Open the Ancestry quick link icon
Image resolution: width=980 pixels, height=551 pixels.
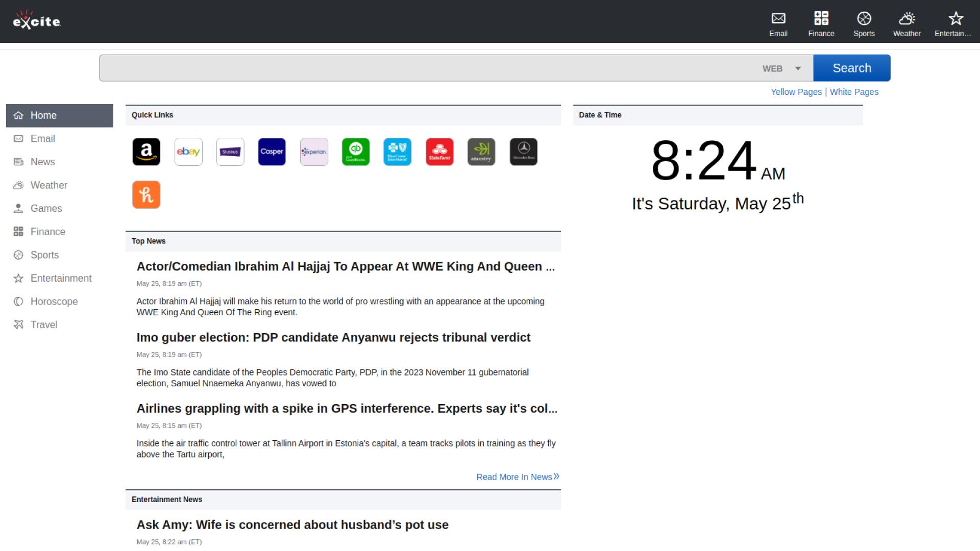click(x=481, y=152)
